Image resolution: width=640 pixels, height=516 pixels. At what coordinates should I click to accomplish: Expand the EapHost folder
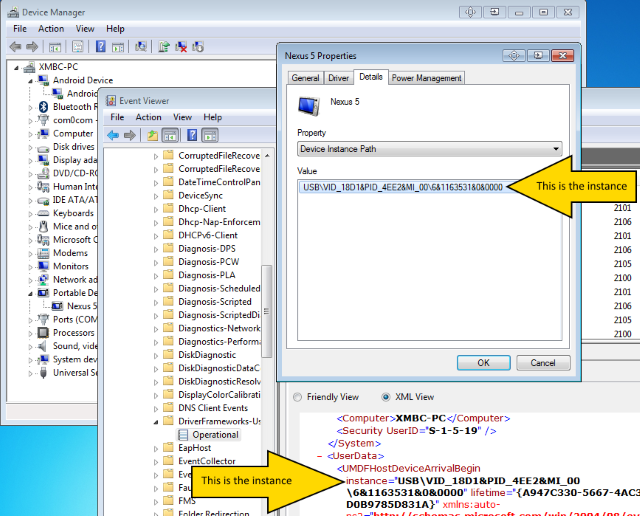coord(156,449)
